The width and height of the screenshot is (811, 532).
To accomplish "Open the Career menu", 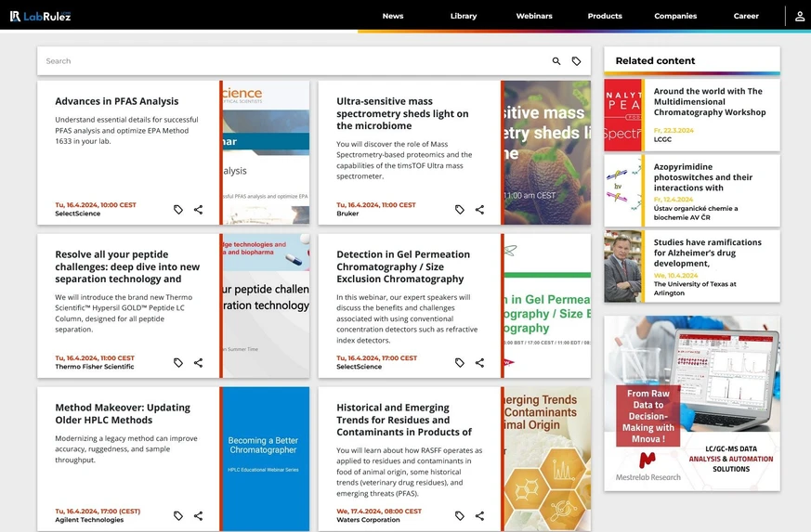I will tap(746, 16).
